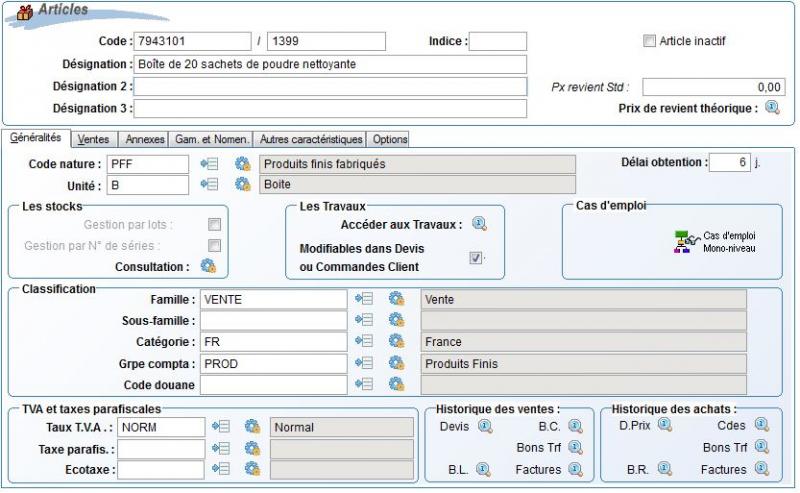
Task: Select the Gam. et Nomen. tab
Action: [212, 139]
